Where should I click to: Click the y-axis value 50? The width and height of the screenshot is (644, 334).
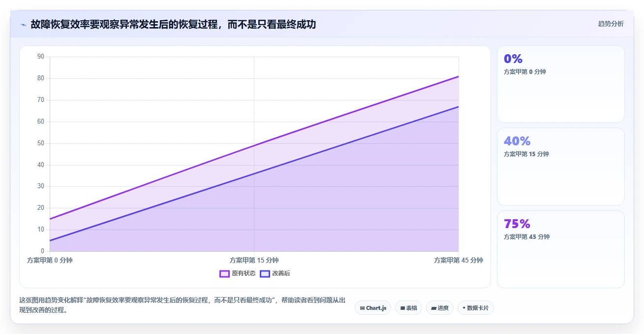click(x=41, y=143)
